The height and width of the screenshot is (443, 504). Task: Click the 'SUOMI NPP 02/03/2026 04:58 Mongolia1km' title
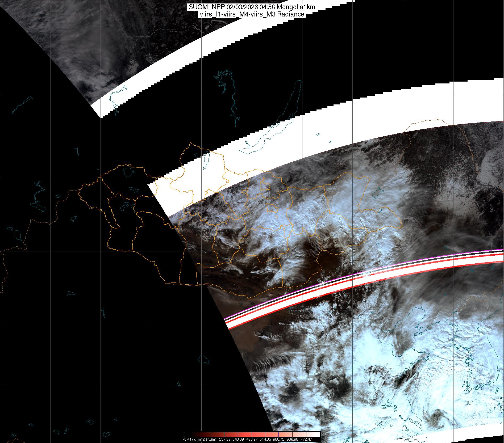(x=252, y=7)
